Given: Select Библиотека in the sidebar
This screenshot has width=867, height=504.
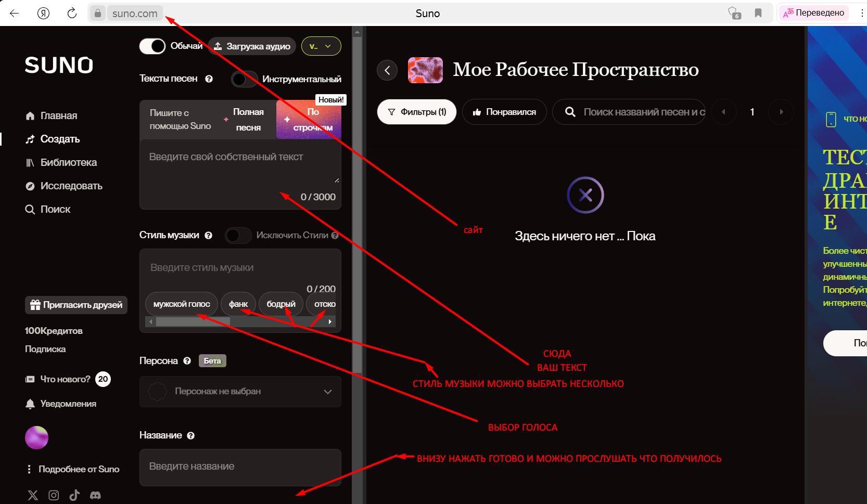Looking at the screenshot, I should 68,163.
